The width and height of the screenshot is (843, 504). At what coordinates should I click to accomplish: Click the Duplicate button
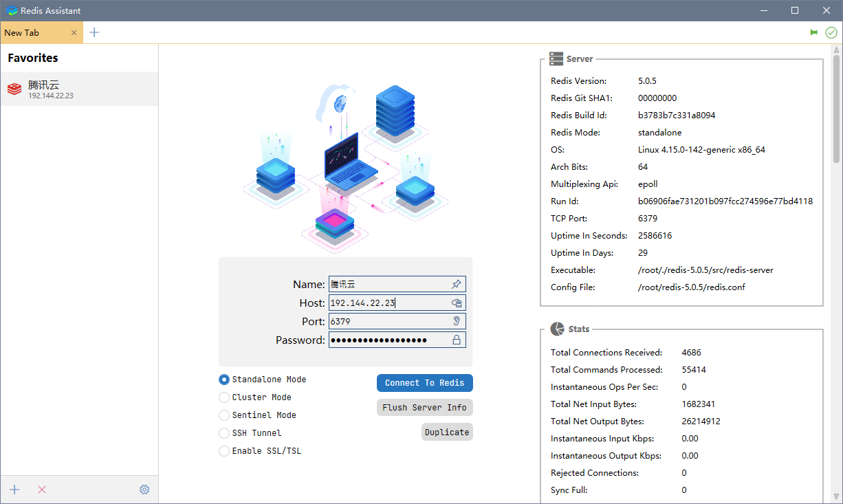click(447, 432)
